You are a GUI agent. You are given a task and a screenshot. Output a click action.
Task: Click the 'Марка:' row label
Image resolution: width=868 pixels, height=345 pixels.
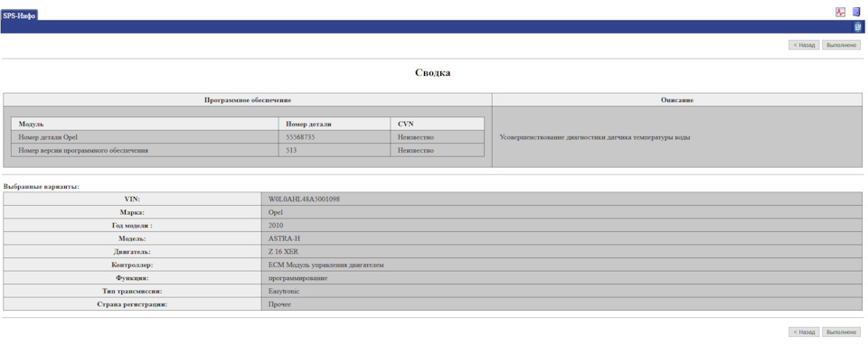[132, 212]
